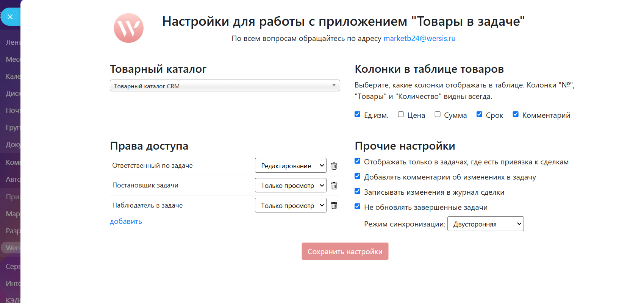Screen dimensions: 644x303
Task: Toggle Отображать только в задачах с привязкой
Action: pyautogui.click(x=357, y=161)
